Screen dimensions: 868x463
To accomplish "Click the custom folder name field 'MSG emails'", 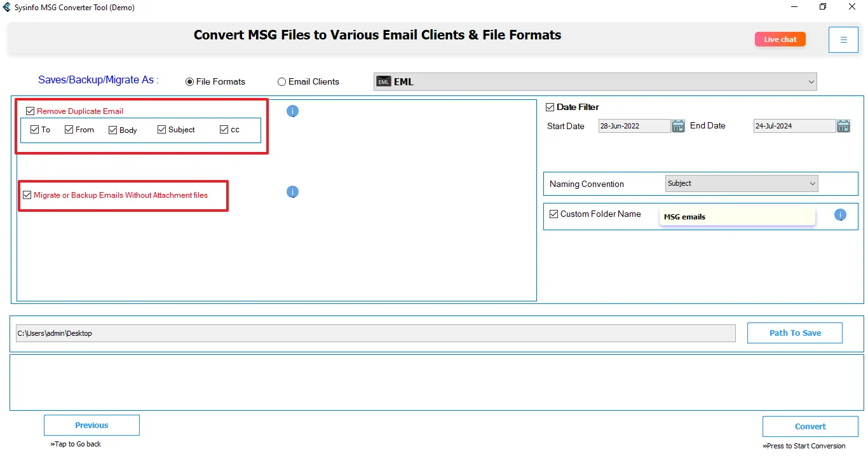I will coord(737,216).
